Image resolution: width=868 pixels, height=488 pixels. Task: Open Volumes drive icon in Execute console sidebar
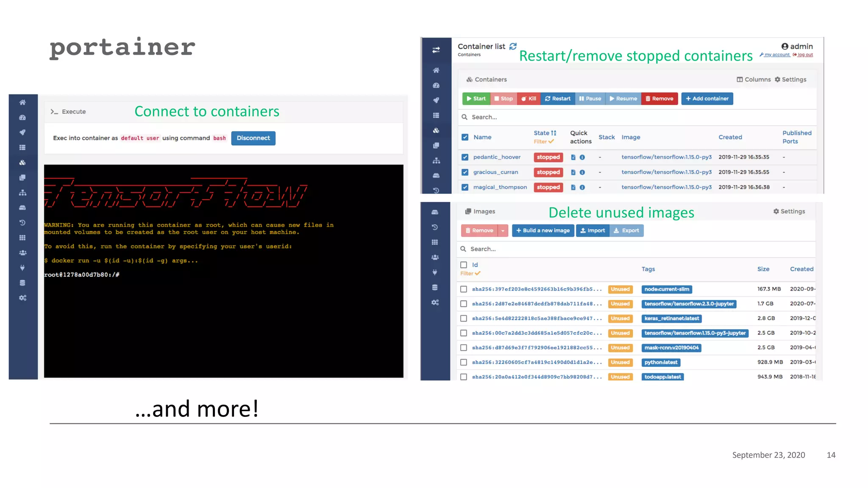click(22, 208)
